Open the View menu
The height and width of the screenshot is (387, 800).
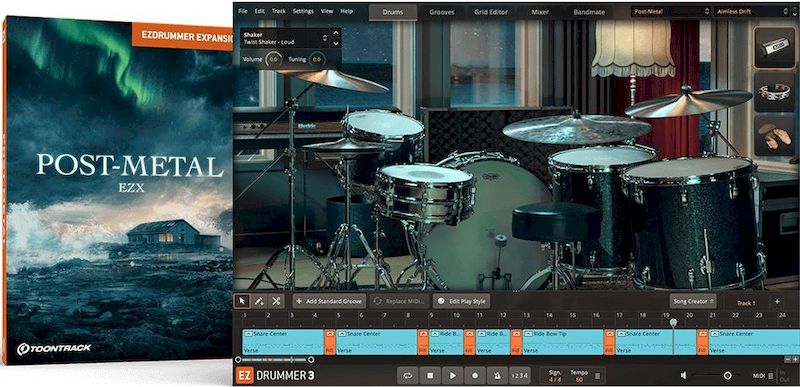tap(327, 11)
